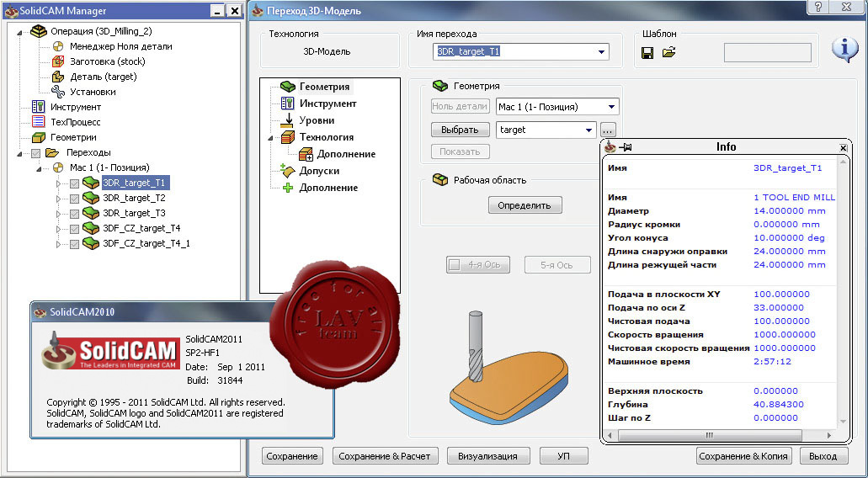Click the Операция (3D_Milling_2) box icon

[39, 31]
